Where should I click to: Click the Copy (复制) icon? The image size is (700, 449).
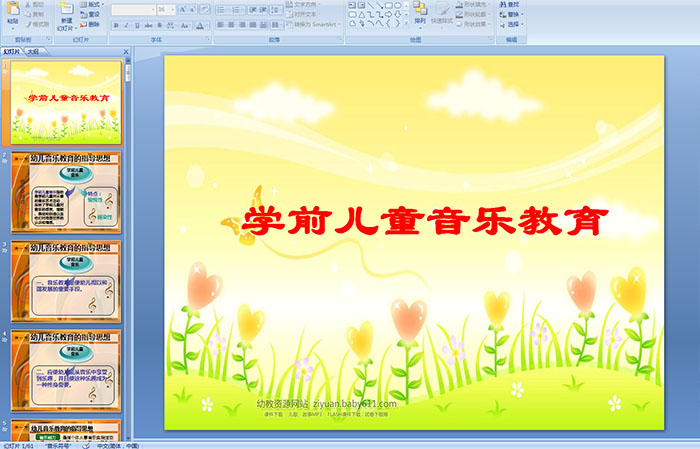click(28, 14)
